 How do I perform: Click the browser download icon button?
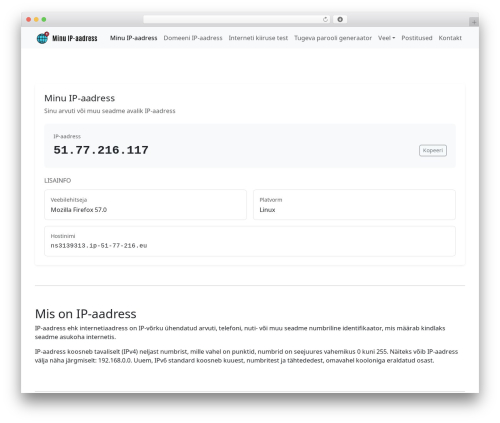click(340, 19)
